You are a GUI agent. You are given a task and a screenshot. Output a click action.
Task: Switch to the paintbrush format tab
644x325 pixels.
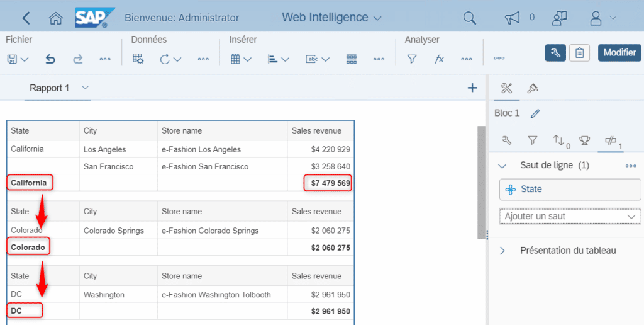(533, 88)
